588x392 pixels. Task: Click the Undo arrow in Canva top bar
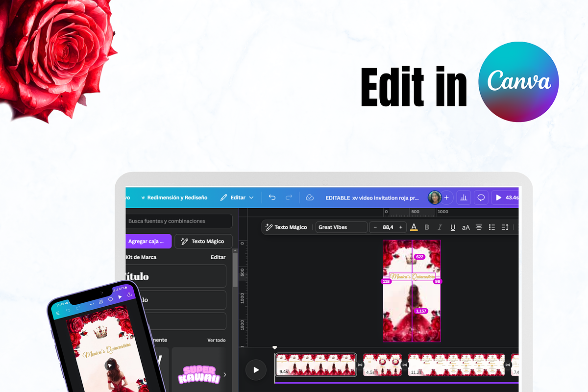tap(272, 197)
